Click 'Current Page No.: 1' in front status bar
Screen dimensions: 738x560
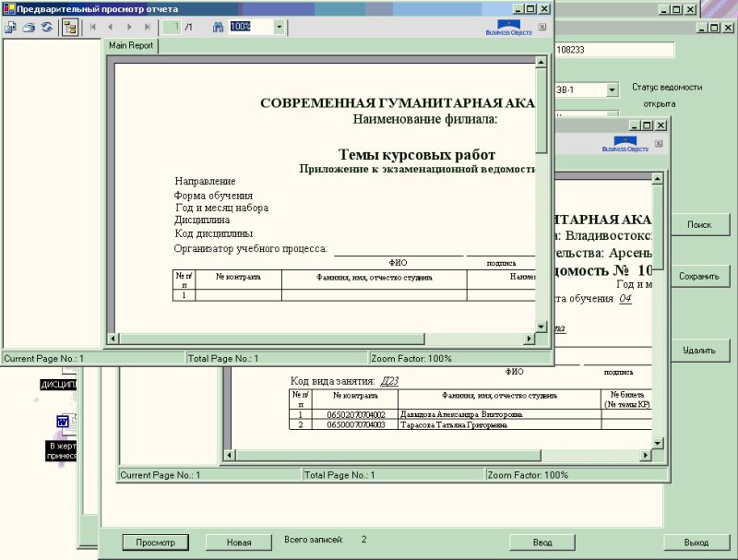43,359
